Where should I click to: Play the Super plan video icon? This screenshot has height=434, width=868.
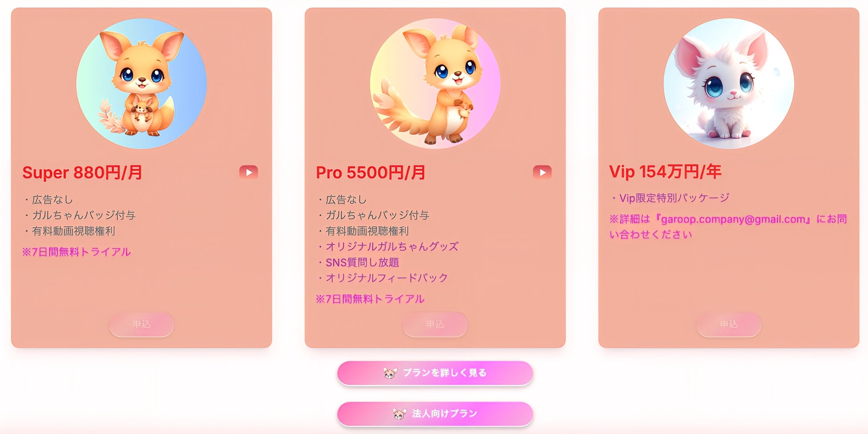click(x=248, y=172)
